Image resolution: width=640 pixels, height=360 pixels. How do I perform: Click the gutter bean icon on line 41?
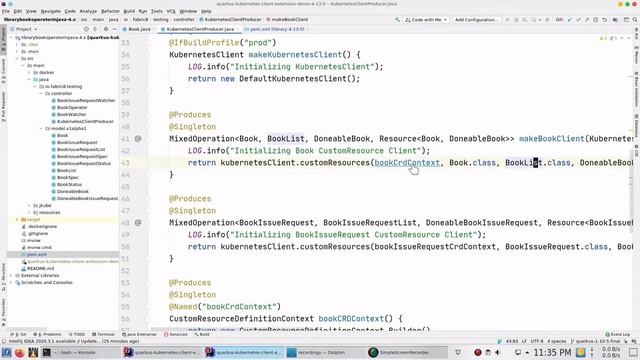coord(138,139)
